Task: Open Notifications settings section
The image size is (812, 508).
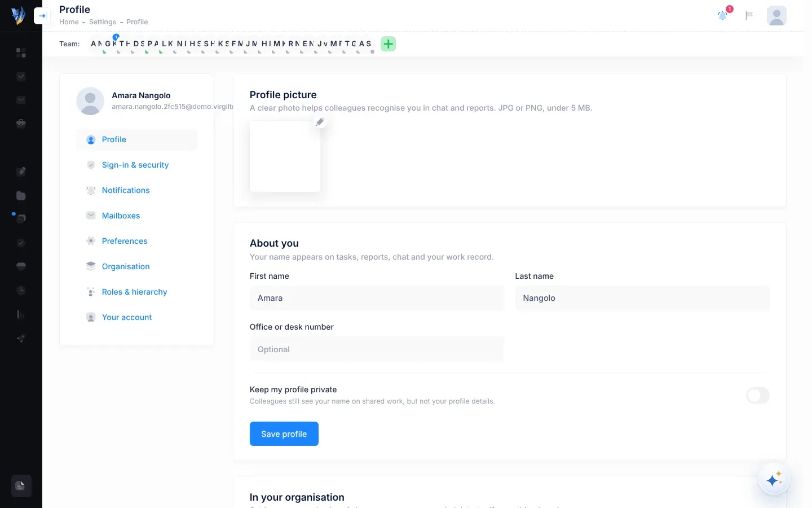Action: coord(137,190)
